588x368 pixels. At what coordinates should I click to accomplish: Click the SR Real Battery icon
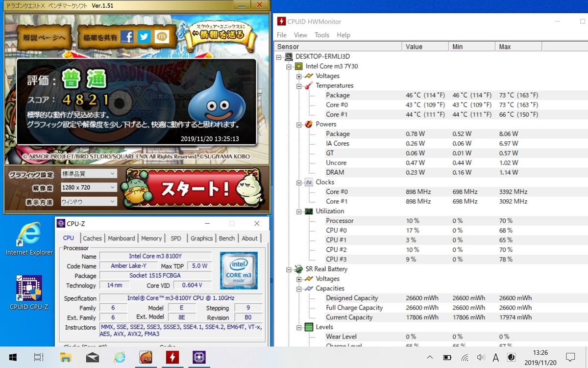point(298,269)
